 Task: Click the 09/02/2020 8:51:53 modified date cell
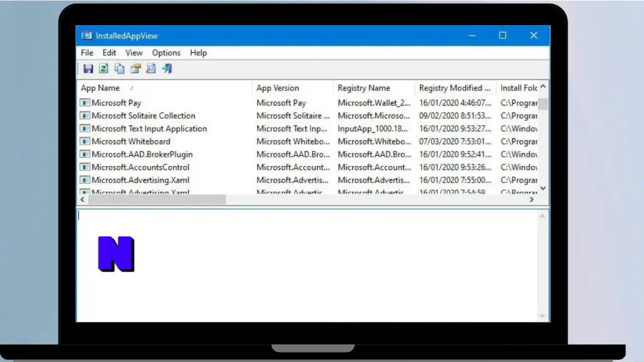click(455, 116)
